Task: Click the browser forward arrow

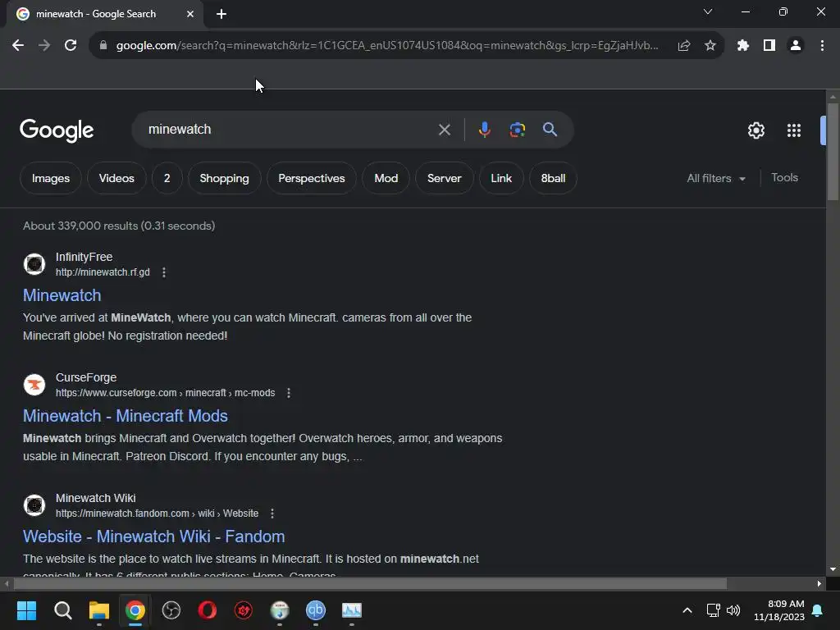Action: (x=44, y=46)
